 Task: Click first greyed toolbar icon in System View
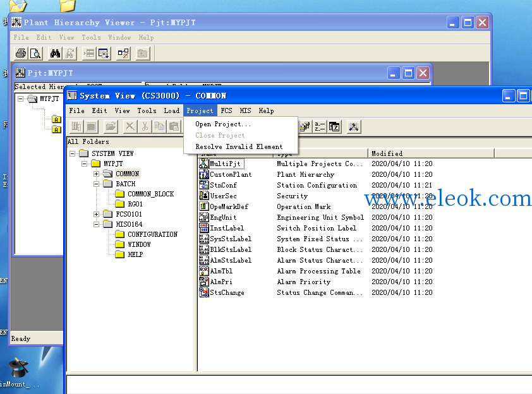pyautogui.click(x=76, y=127)
